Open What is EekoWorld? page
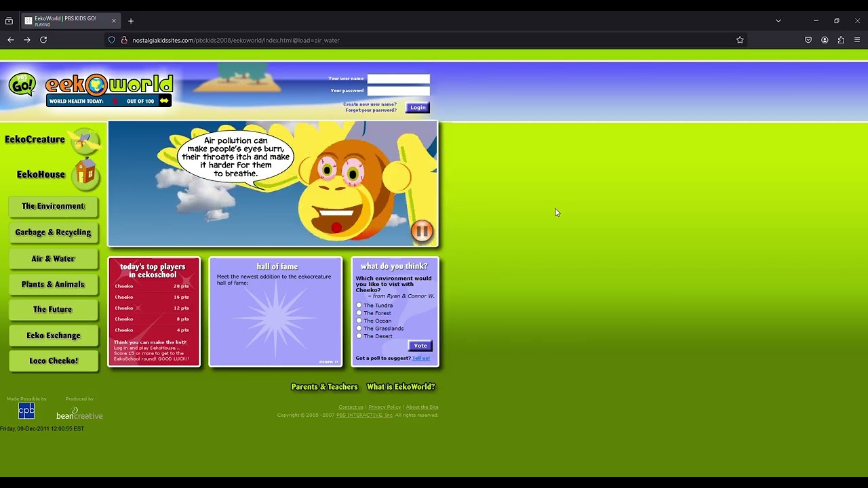This screenshot has height=488, width=868. click(401, 387)
